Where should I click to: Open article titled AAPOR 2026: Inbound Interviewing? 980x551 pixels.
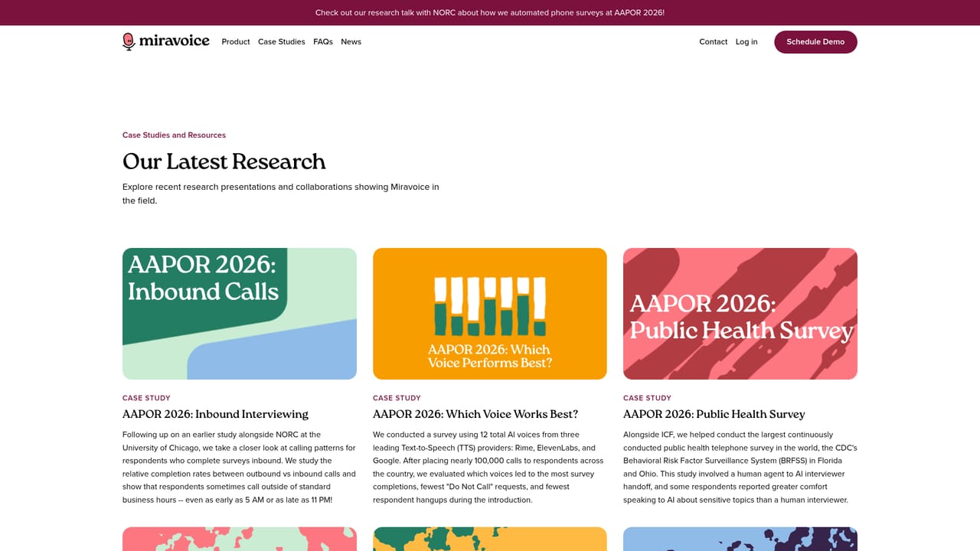(215, 414)
